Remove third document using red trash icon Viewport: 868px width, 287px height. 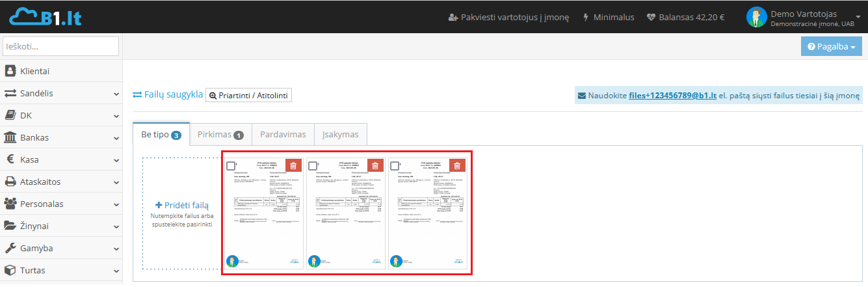(457, 166)
